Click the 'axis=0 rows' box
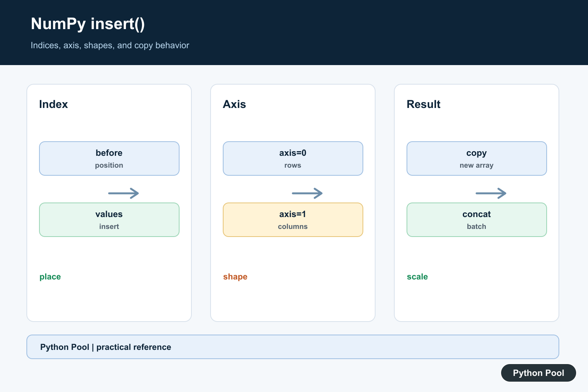 293,158
